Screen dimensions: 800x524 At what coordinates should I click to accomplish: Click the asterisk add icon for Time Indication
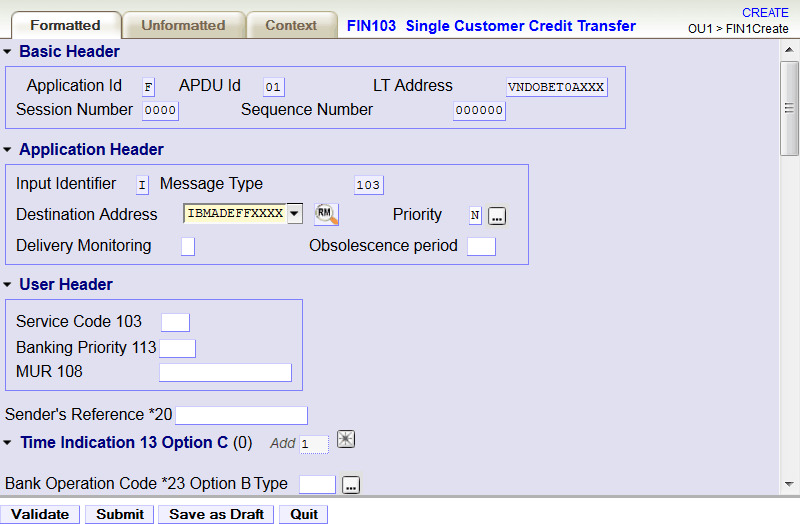(346, 439)
